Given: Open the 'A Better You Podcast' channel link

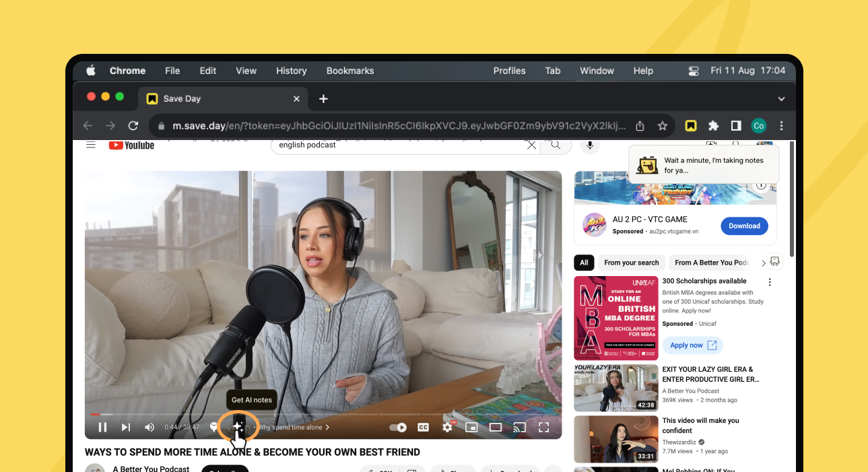Looking at the screenshot, I should coord(151,468).
